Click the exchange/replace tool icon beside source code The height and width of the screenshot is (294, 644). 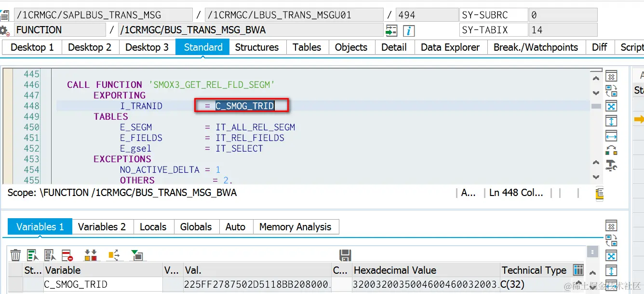point(611,151)
